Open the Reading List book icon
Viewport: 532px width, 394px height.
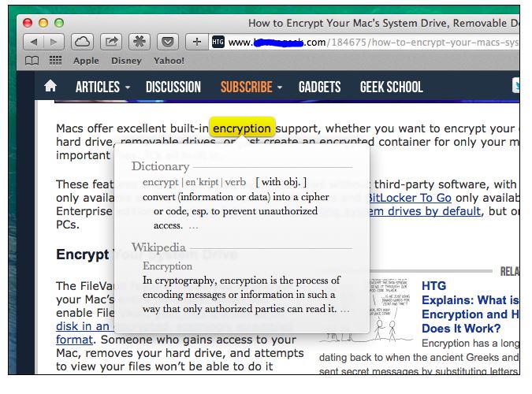32,61
